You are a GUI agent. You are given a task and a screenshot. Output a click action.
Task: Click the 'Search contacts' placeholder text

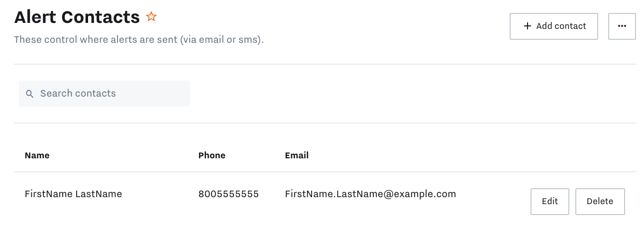(x=78, y=94)
